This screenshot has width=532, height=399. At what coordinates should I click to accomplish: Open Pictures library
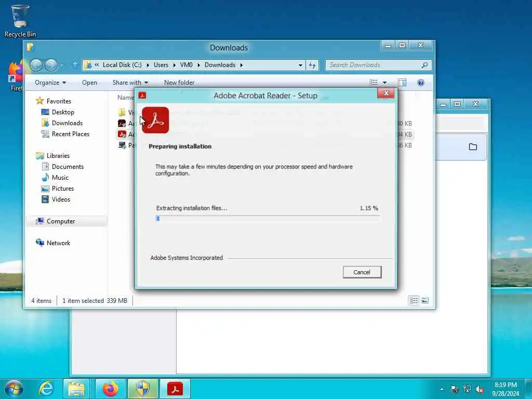[x=63, y=188]
